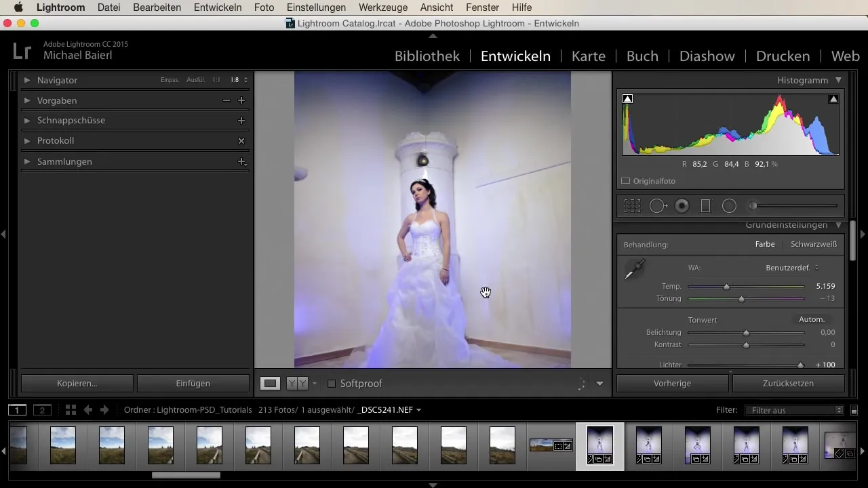
Task: Expand the Schnappschüsse panel
Action: [27, 121]
